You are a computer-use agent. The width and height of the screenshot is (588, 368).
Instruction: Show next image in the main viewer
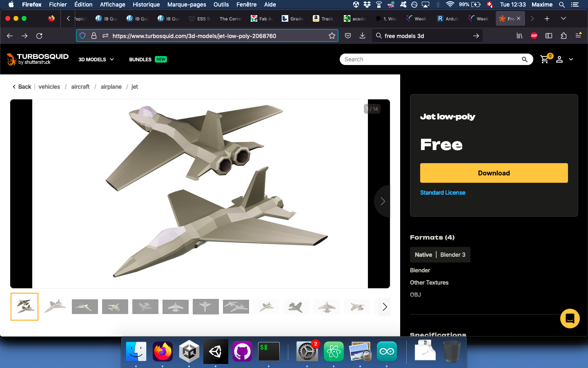point(383,201)
